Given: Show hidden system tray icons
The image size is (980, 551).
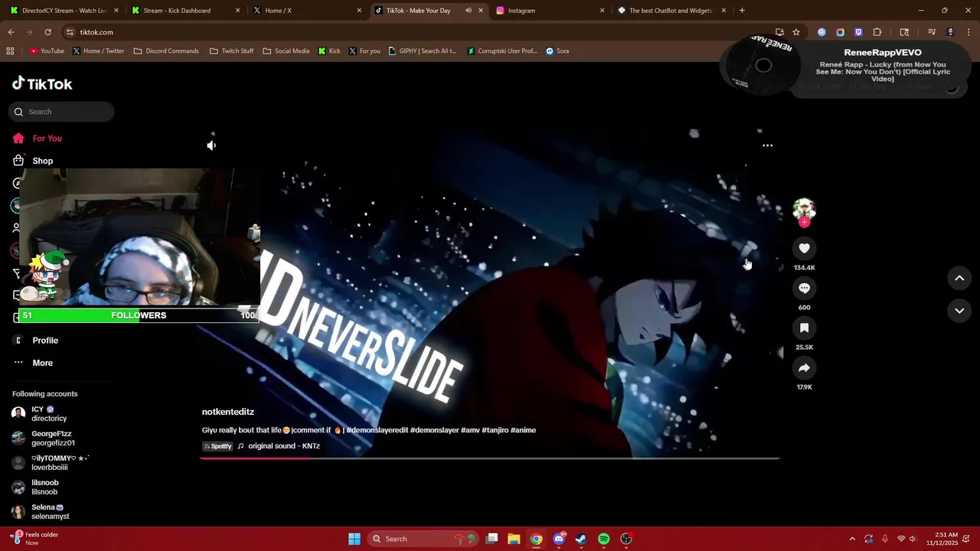Looking at the screenshot, I should tap(852, 539).
